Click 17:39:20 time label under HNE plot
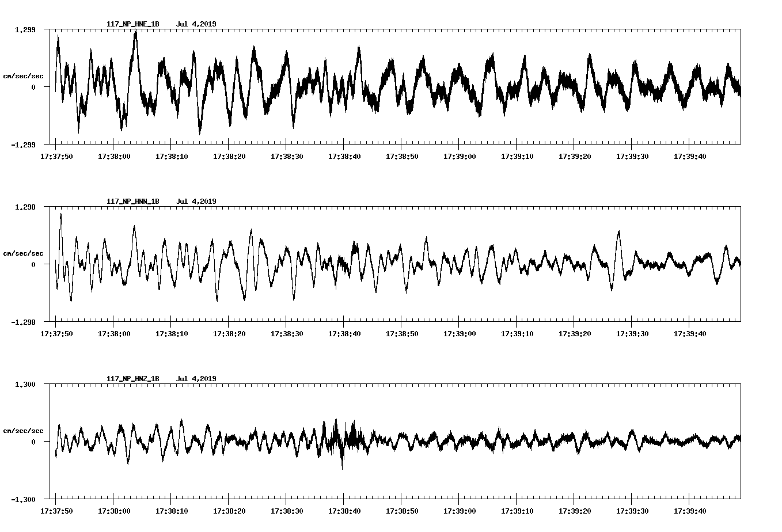Screen dimensions: 782x532 click(574, 156)
